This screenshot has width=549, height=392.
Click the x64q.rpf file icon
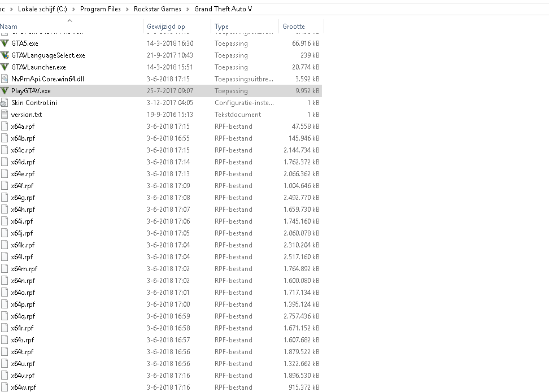tap(5, 316)
